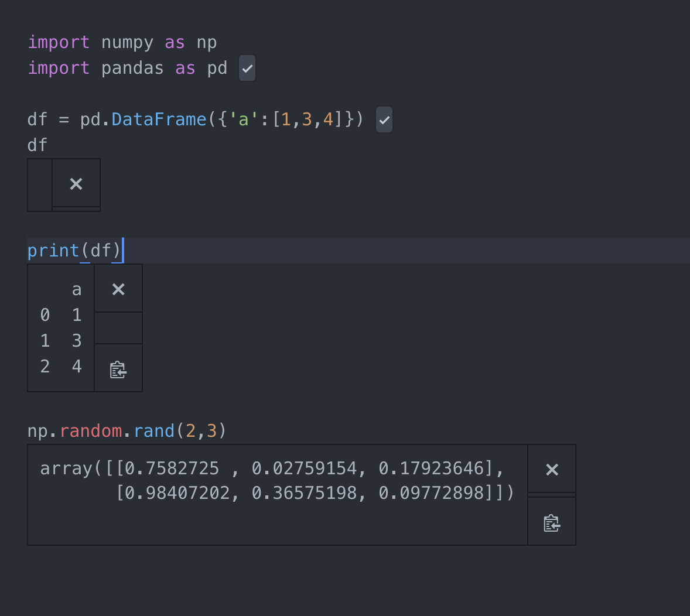
Task: Place cursor in the print(df) code line
Action: click(73, 250)
